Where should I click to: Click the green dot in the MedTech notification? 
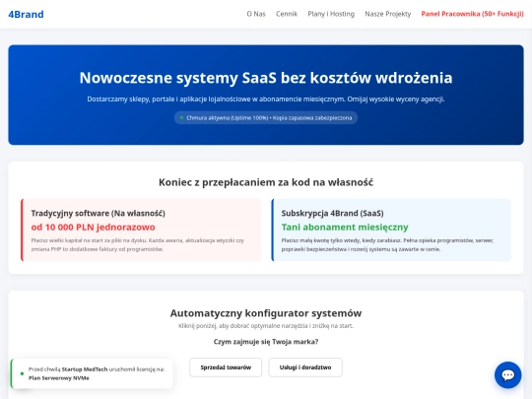(22, 373)
